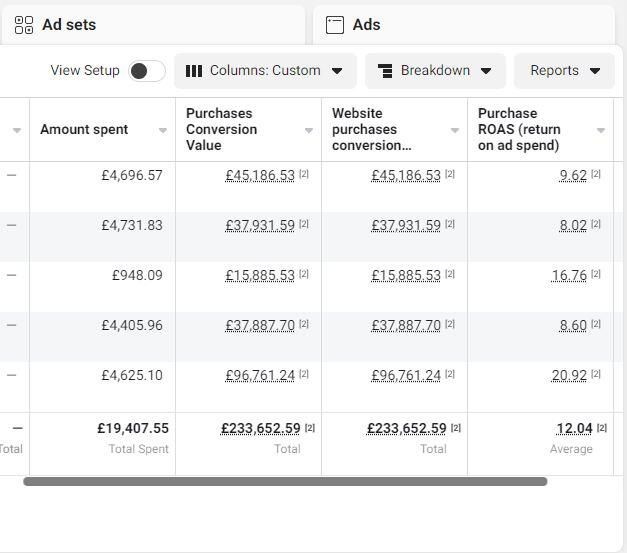Click the horizontal table scrollbar
The width and height of the screenshot is (627, 553).
pos(285,482)
